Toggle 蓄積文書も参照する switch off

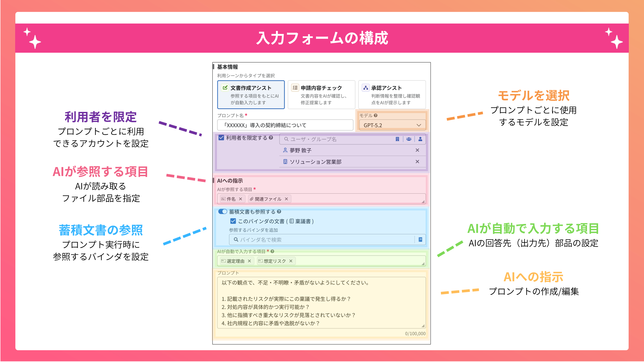point(222,211)
